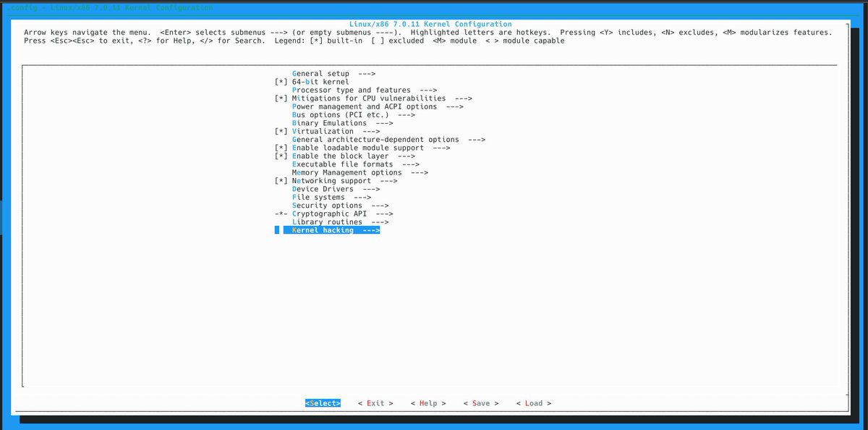The width and height of the screenshot is (868, 430).
Task: Click Enable the block layer label
Action: pos(340,156)
